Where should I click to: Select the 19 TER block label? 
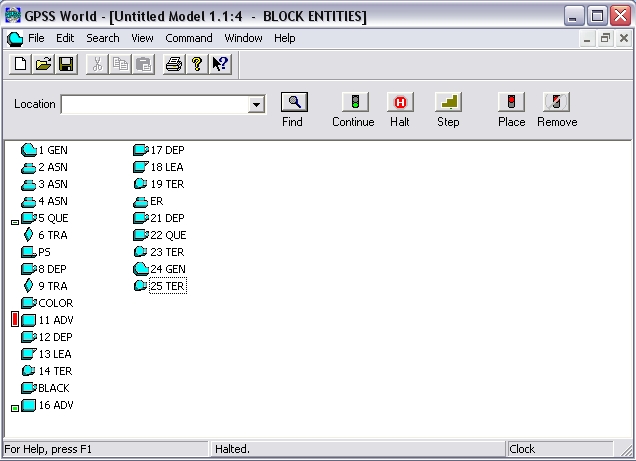[168, 184]
